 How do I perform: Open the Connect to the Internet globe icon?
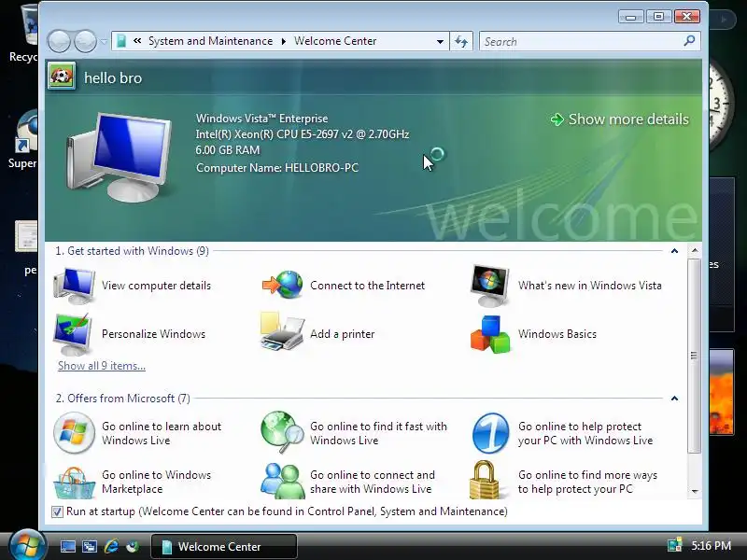coord(282,285)
